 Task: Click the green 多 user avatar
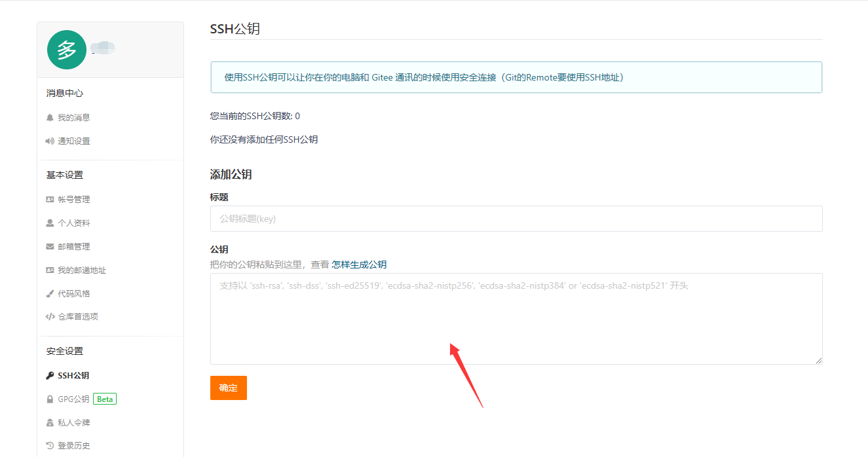67,50
